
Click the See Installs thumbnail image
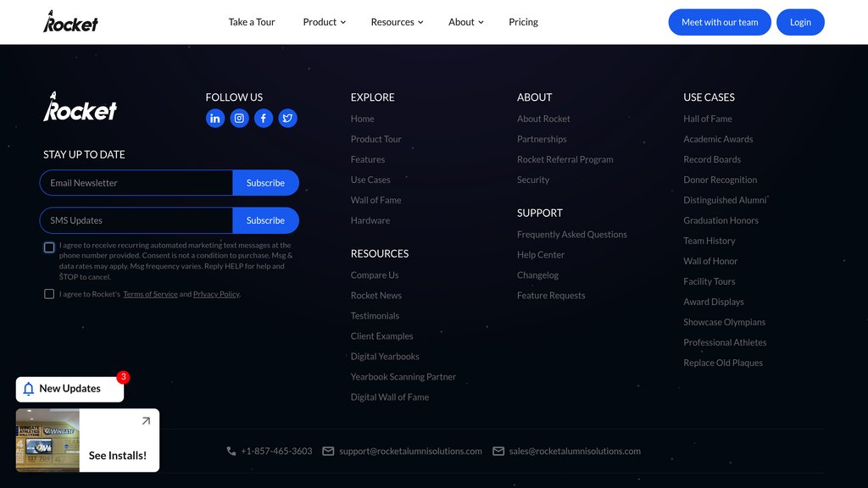pyautogui.click(x=47, y=441)
